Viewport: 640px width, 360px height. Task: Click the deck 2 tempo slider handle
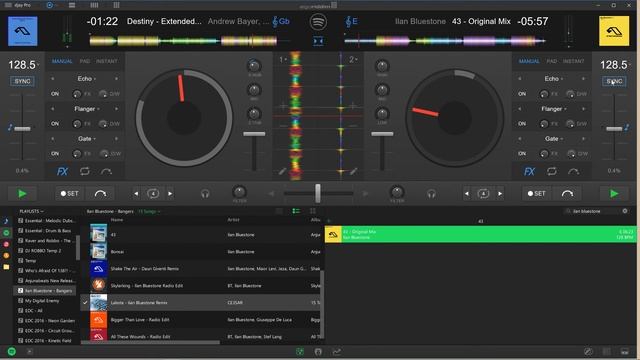tap(614, 129)
